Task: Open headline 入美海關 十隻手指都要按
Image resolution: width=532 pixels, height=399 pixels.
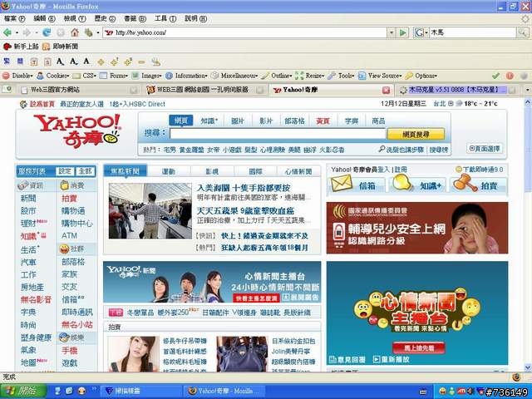Action: coord(244,188)
